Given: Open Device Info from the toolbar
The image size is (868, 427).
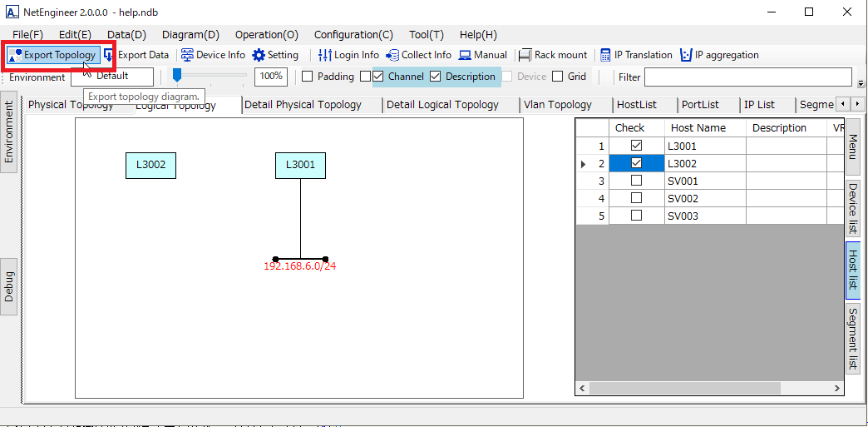Looking at the screenshot, I should pos(187,55).
